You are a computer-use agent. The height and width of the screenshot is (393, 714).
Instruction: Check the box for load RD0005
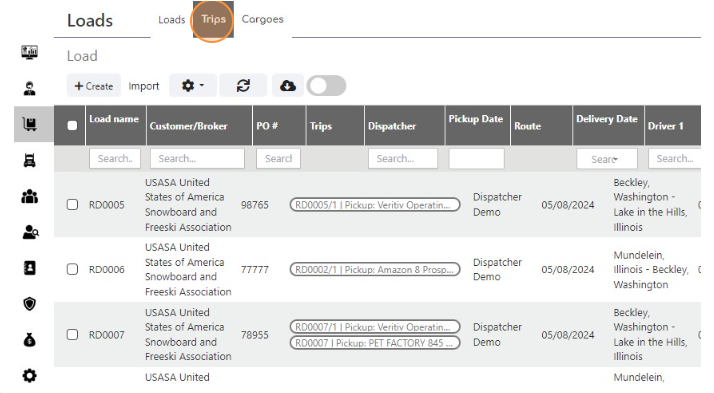72,204
